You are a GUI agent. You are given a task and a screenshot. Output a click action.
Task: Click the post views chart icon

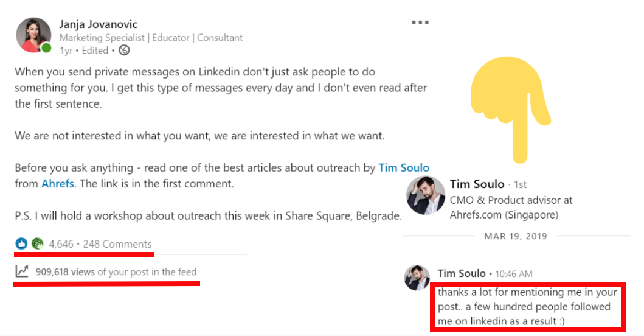click(x=22, y=272)
